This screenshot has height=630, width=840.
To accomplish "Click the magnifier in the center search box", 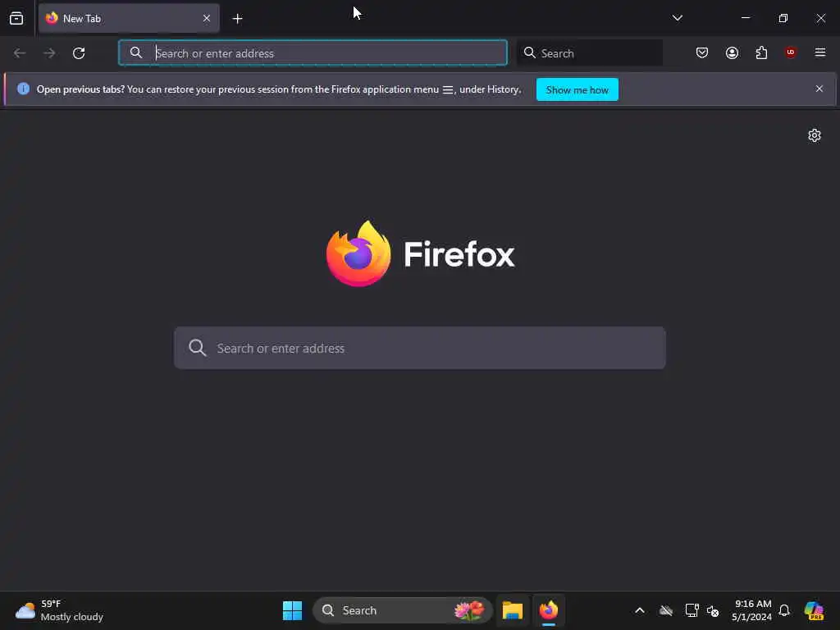I will [x=197, y=348].
